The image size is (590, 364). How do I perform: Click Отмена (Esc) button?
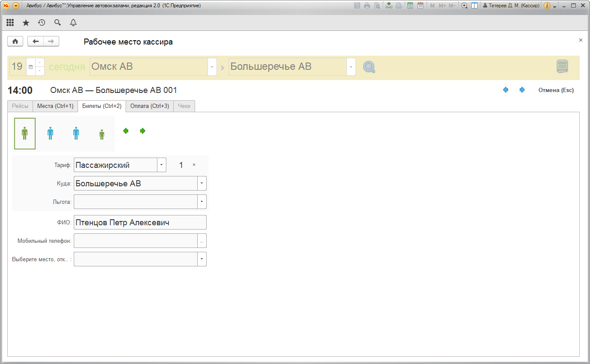coord(556,90)
